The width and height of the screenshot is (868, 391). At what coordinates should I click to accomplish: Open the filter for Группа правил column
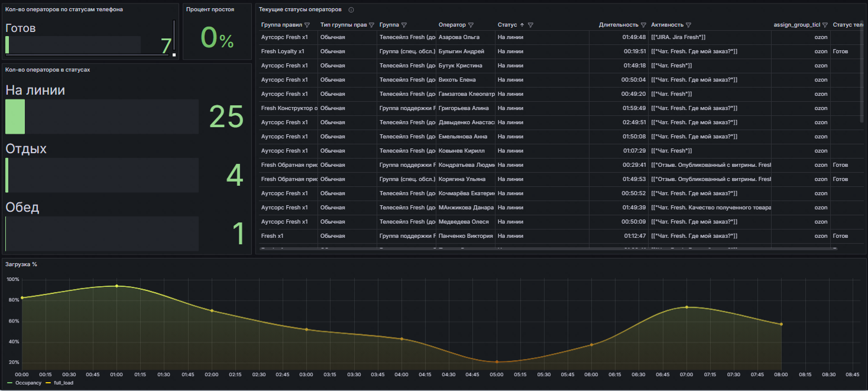tap(307, 25)
